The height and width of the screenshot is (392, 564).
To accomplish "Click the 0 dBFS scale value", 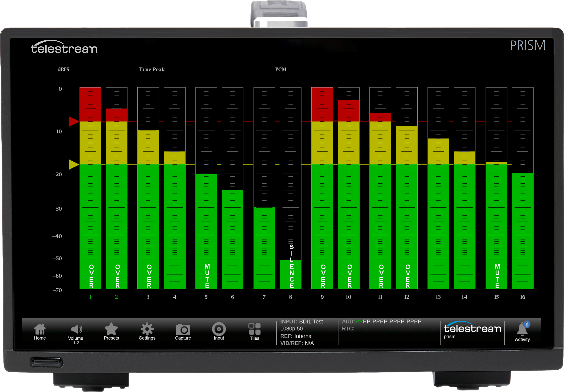I will (60, 89).
